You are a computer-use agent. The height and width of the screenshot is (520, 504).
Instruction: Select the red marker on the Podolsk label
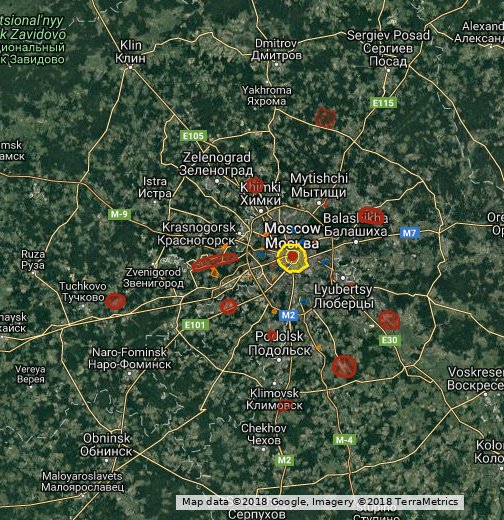pyautogui.click(x=272, y=335)
